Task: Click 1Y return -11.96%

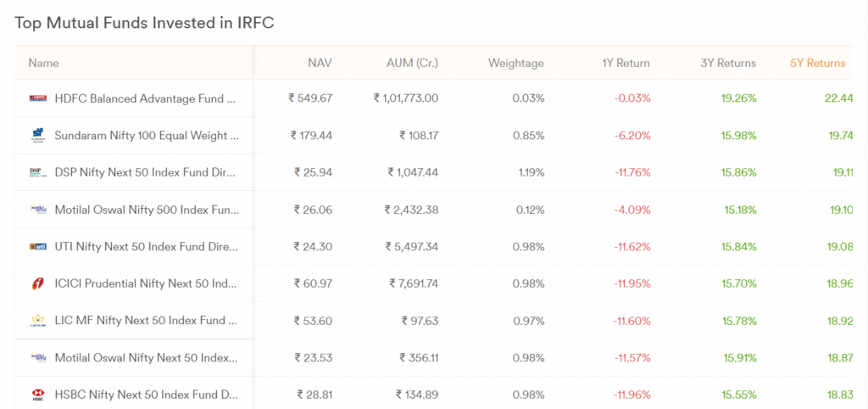Action: (x=632, y=395)
